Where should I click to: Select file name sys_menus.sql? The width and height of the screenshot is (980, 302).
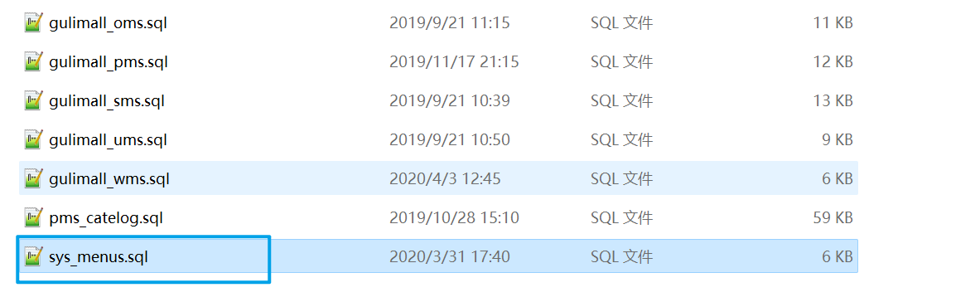click(99, 257)
